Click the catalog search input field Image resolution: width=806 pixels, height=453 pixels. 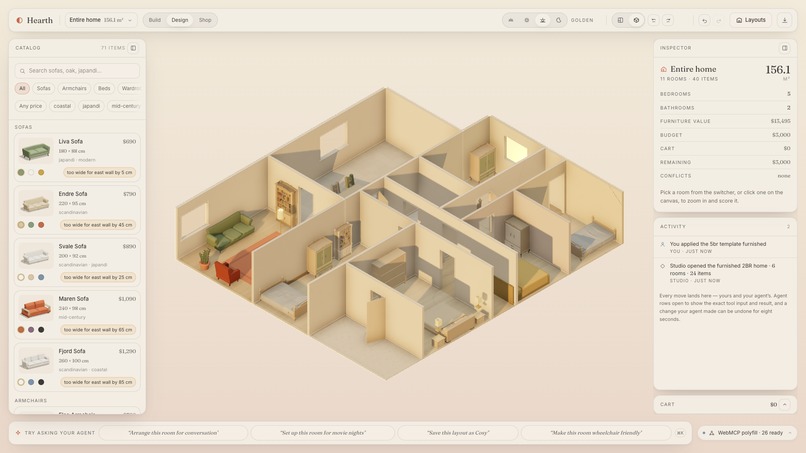[x=77, y=71]
